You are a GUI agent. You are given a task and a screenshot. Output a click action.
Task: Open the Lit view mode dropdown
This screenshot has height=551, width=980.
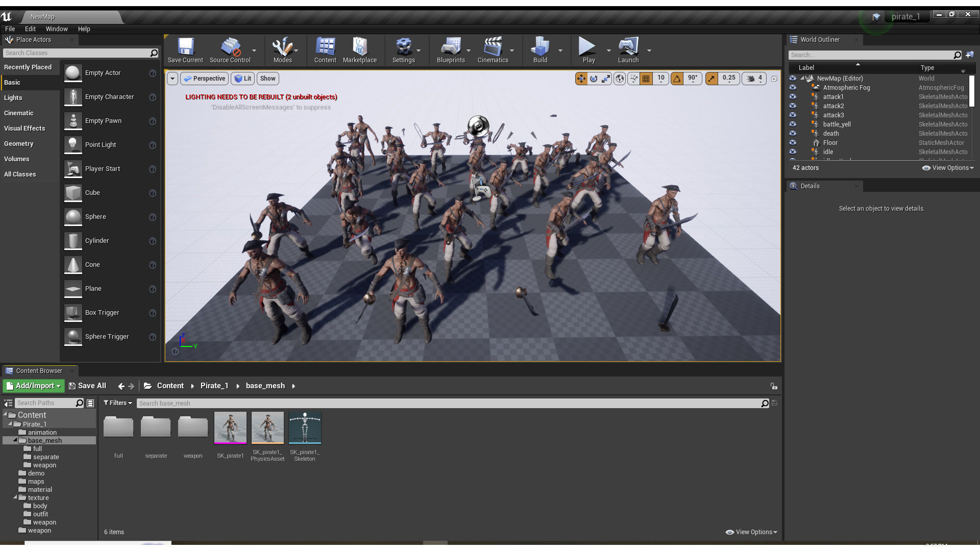pyautogui.click(x=243, y=79)
